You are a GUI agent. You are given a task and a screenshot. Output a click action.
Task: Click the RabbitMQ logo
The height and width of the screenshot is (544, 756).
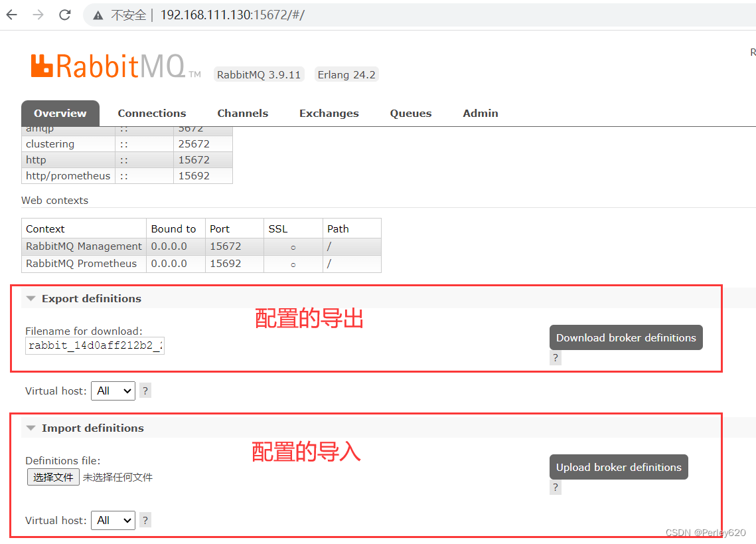click(x=115, y=66)
